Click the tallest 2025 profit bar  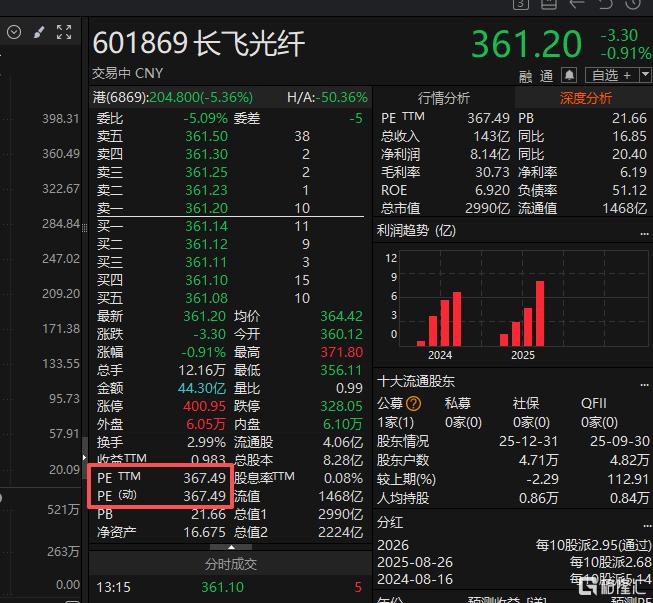[x=540, y=314]
